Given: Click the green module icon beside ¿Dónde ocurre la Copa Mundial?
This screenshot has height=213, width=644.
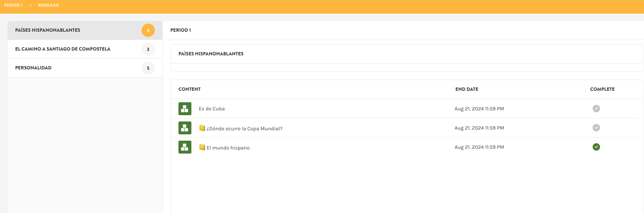Looking at the screenshot, I should (x=185, y=128).
